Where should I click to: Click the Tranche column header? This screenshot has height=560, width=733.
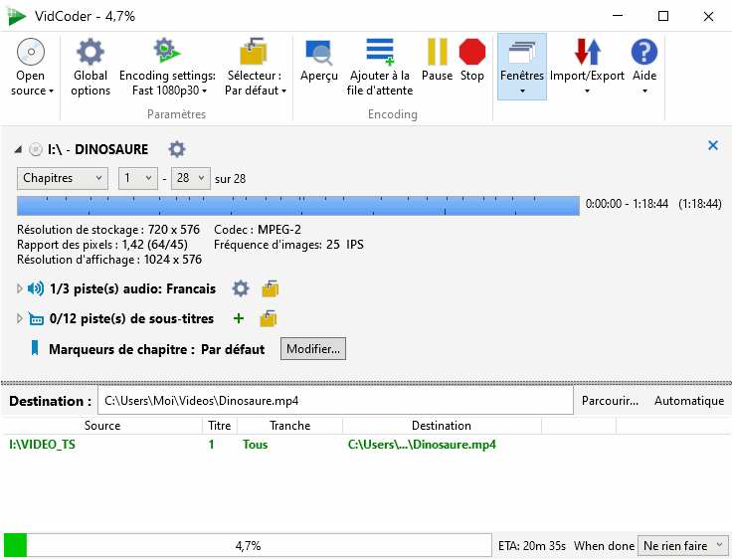click(289, 426)
